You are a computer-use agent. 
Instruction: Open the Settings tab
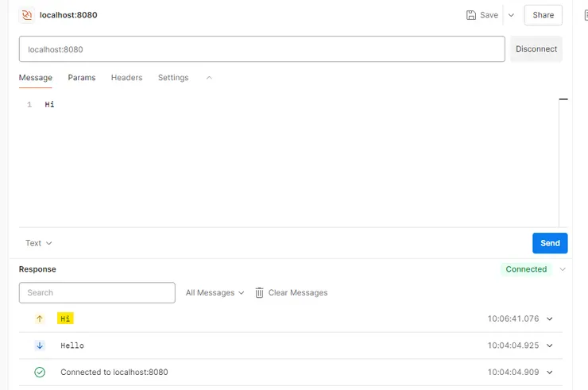173,78
